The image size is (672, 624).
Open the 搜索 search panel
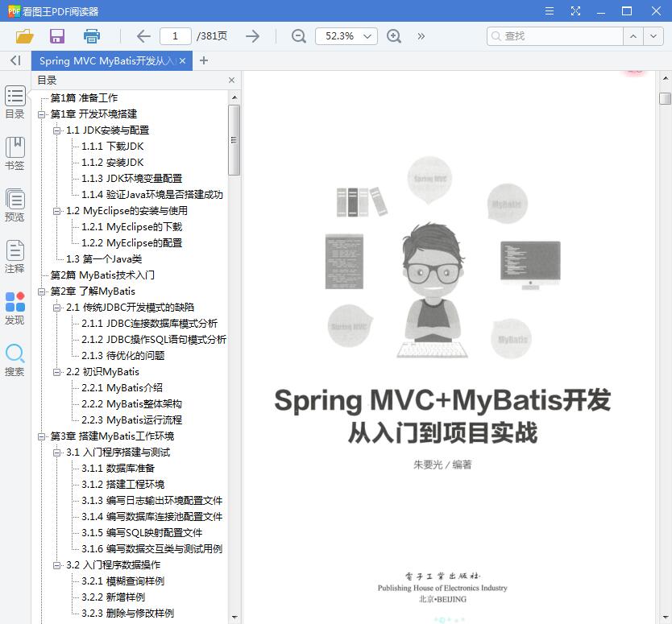pos(15,360)
